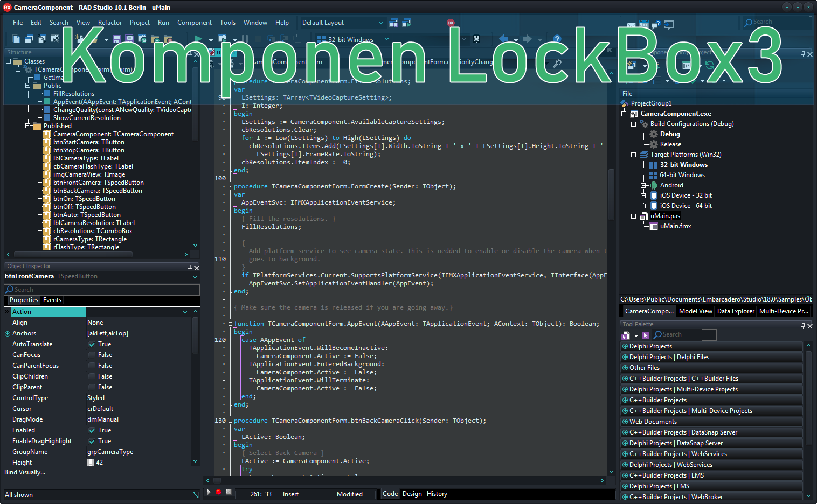The image size is (817, 504).
Task: Click the Bind Visually... link
Action: [x=25, y=472]
